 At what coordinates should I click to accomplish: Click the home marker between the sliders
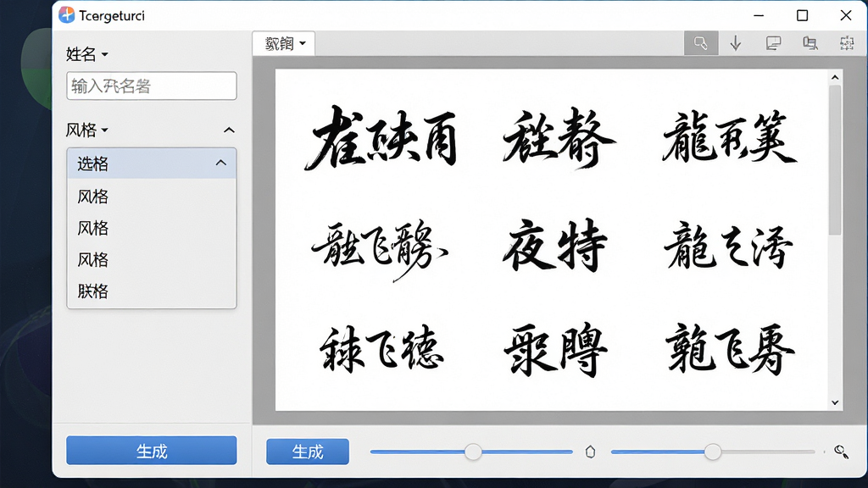click(x=590, y=452)
